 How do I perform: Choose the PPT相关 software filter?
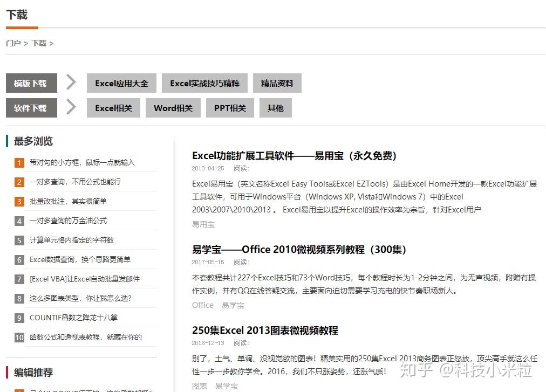tap(230, 108)
